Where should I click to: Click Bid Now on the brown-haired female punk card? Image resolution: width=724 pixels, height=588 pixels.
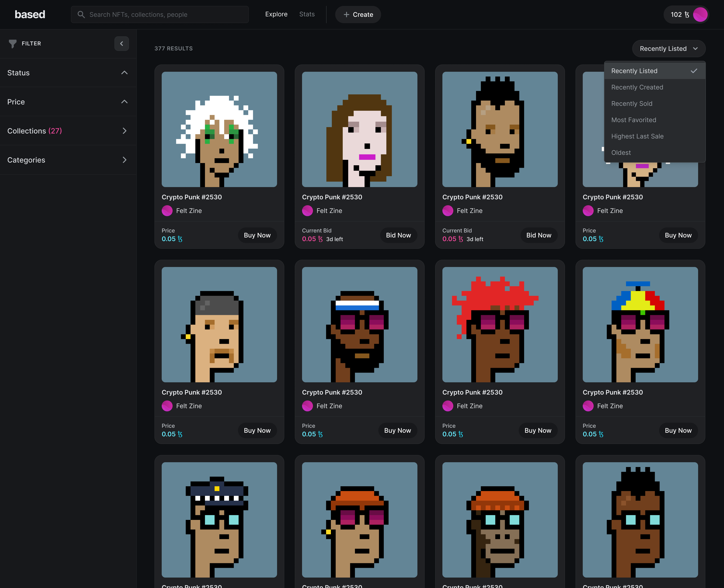click(398, 235)
